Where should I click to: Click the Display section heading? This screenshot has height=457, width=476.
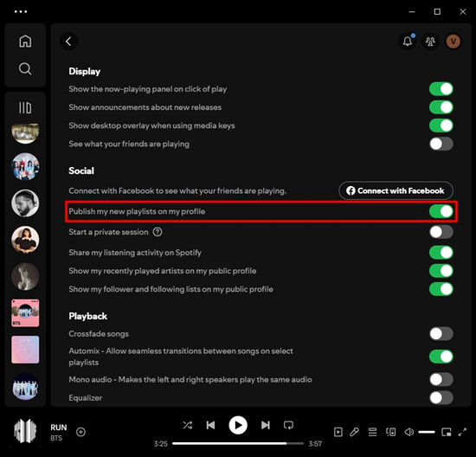[85, 71]
